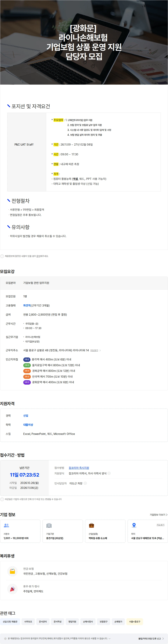Open 지도보기 in the 위치 card
This screenshot has height=644, width=168.
(x=160, y=525)
